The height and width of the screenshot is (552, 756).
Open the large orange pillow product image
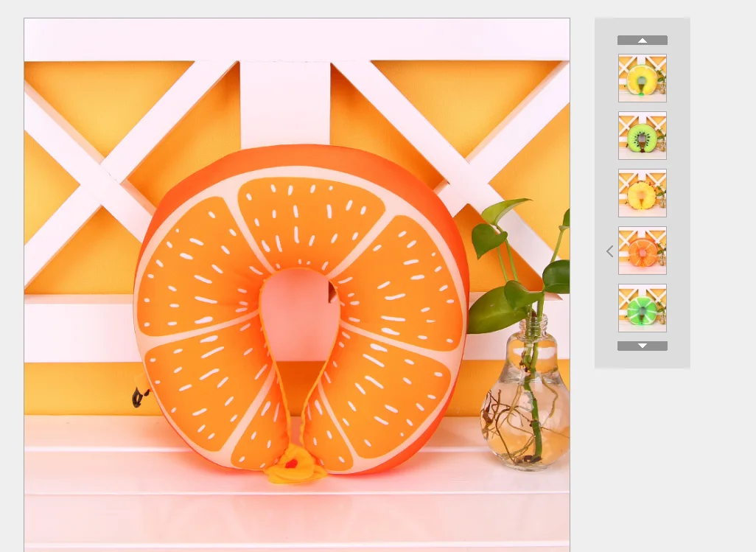pyautogui.click(x=297, y=285)
